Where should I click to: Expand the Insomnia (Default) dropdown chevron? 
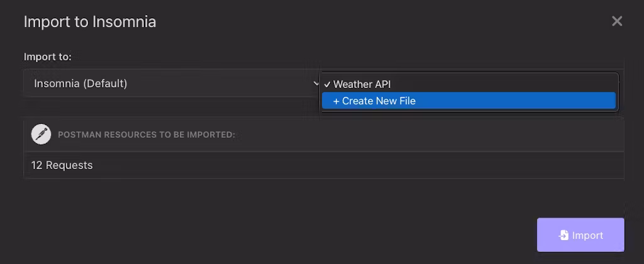coord(316,83)
